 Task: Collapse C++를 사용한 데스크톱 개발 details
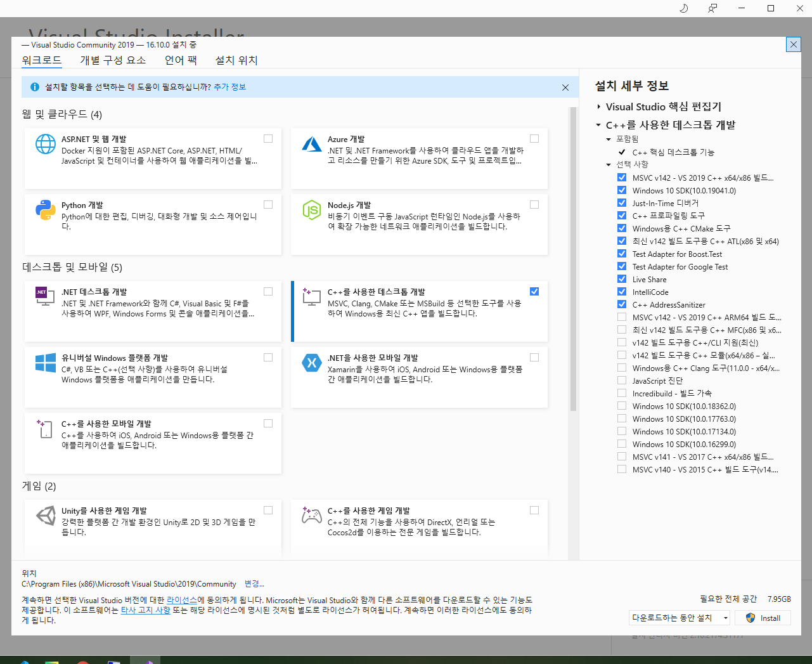click(598, 125)
